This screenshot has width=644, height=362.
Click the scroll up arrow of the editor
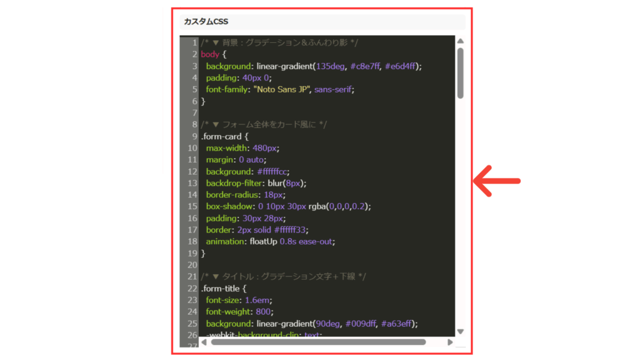coord(460,41)
